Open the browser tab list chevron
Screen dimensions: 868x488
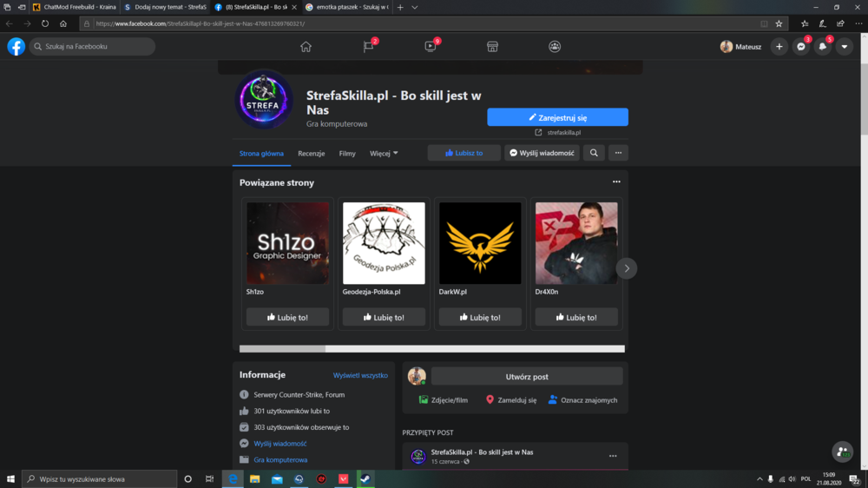[415, 7]
